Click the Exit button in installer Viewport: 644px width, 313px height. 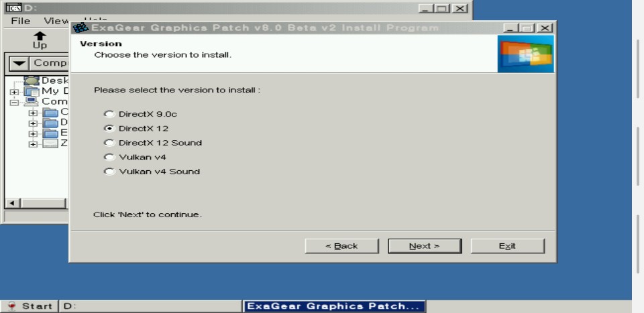point(508,246)
